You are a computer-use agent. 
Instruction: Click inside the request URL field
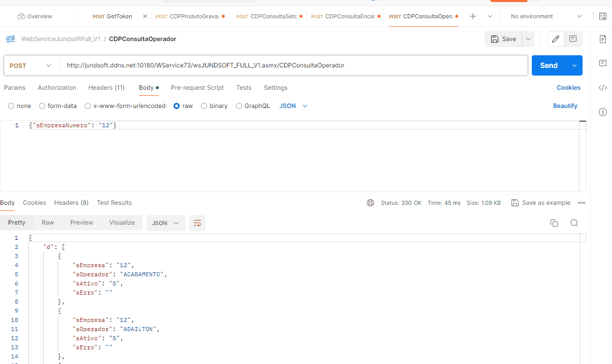(294, 65)
